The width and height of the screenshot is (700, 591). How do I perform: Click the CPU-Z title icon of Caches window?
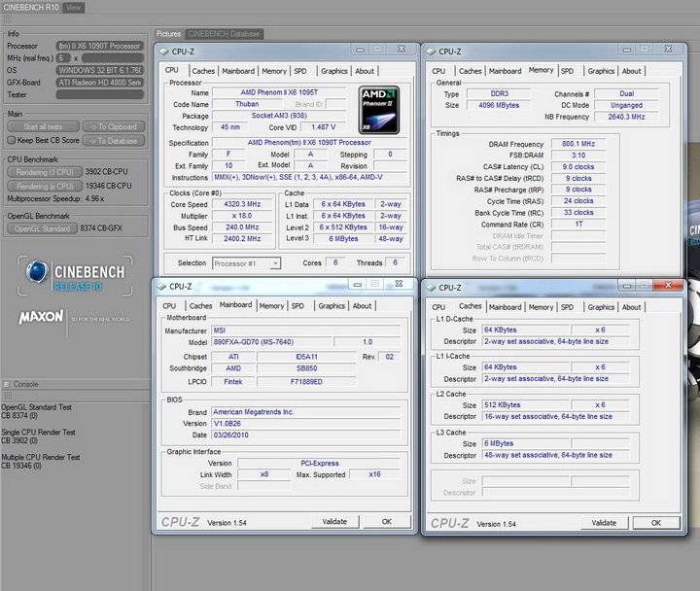(430, 288)
